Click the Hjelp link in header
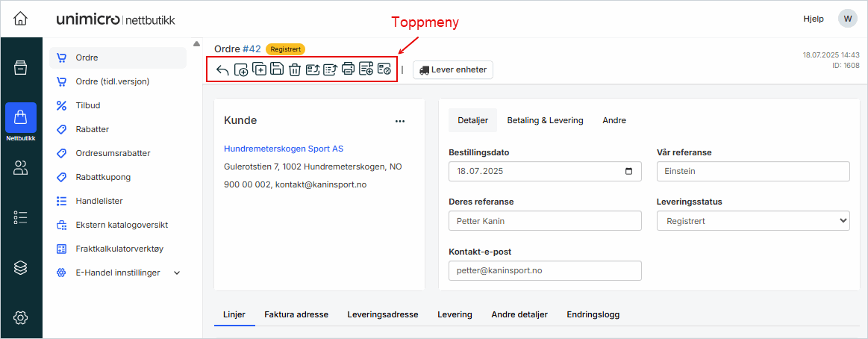Image resolution: width=868 pixels, height=339 pixels. point(813,19)
